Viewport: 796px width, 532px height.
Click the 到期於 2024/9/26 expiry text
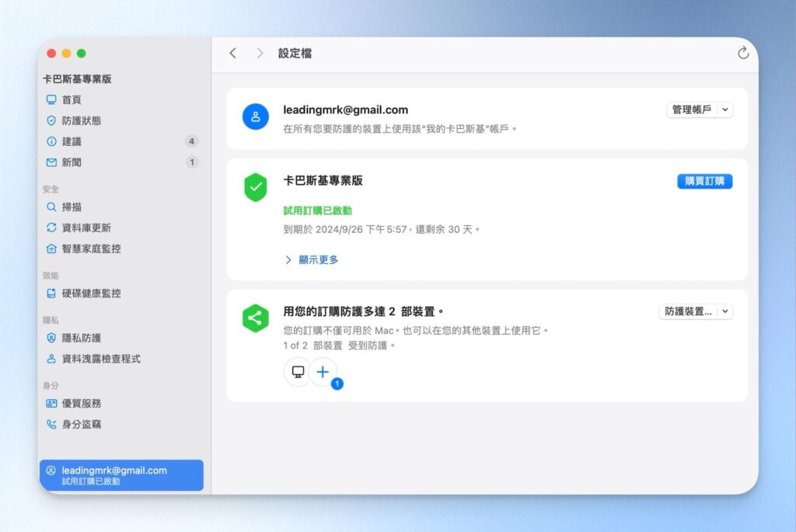pyautogui.click(x=381, y=230)
